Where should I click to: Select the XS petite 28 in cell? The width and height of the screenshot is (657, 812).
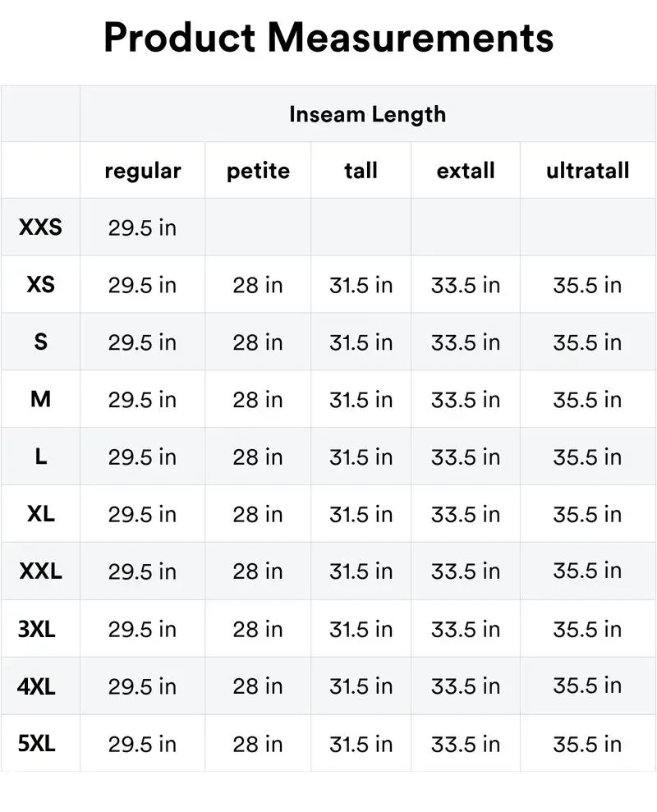pos(258,285)
